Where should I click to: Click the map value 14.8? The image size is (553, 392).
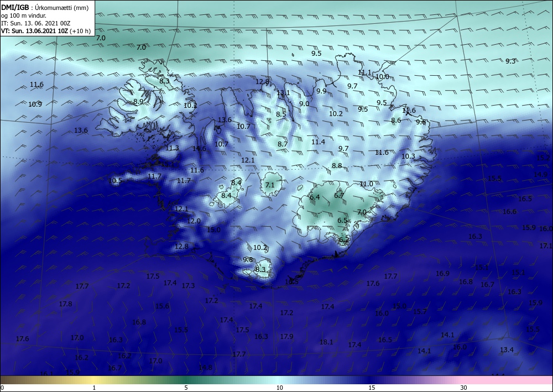point(205,368)
